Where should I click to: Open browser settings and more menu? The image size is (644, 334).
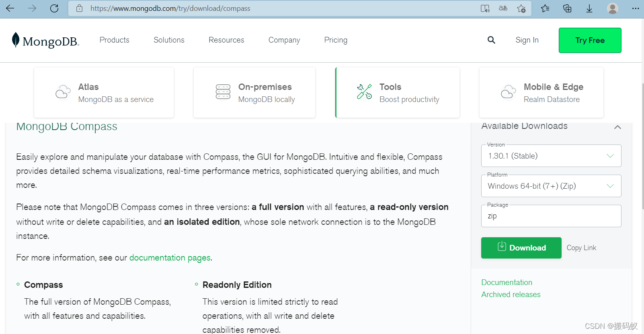pos(636,8)
